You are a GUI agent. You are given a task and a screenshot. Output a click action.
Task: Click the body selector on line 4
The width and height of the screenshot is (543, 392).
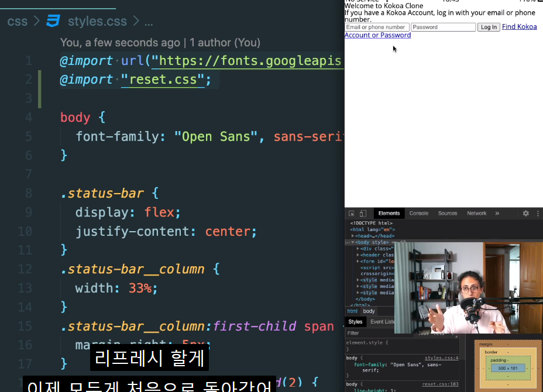75,118
